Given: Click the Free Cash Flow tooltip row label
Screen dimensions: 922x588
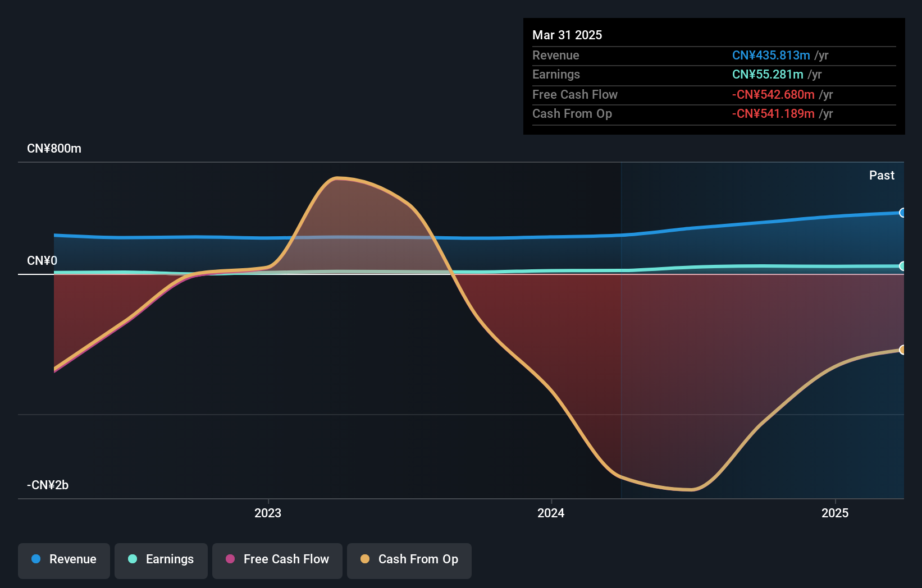Looking at the screenshot, I should [x=575, y=94].
